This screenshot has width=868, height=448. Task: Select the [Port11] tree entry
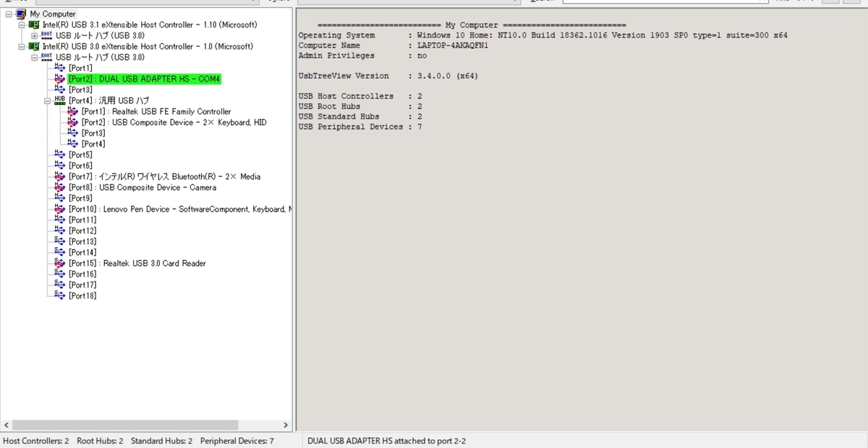[82, 220]
